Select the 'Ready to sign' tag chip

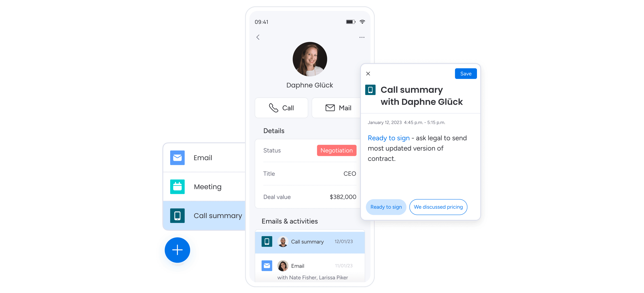pos(385,207)
